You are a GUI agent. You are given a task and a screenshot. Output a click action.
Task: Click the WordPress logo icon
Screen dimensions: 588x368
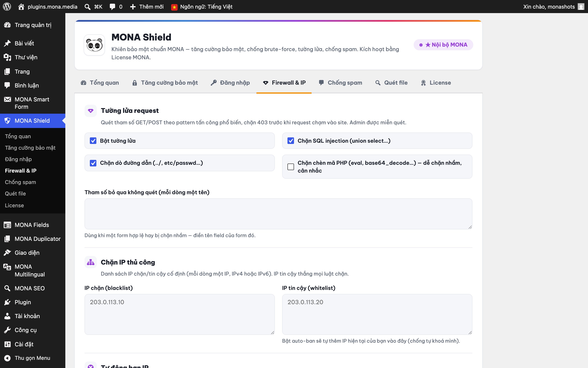point(7,7)
